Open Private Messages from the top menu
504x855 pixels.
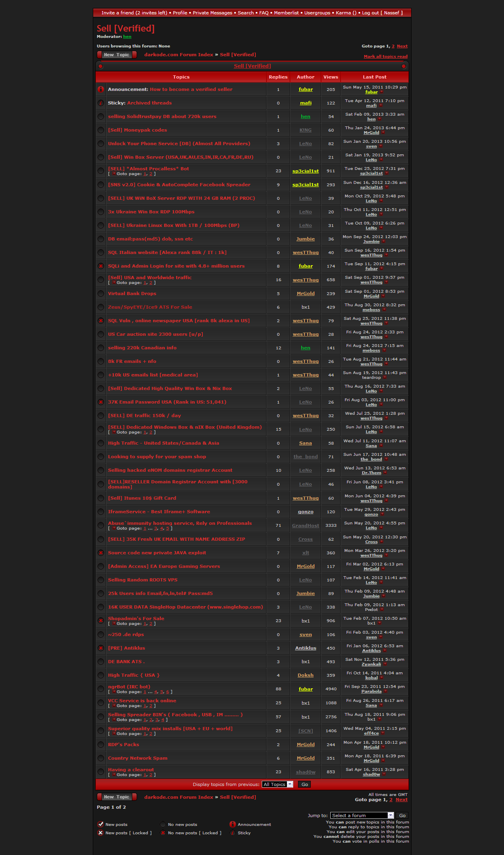212,13
